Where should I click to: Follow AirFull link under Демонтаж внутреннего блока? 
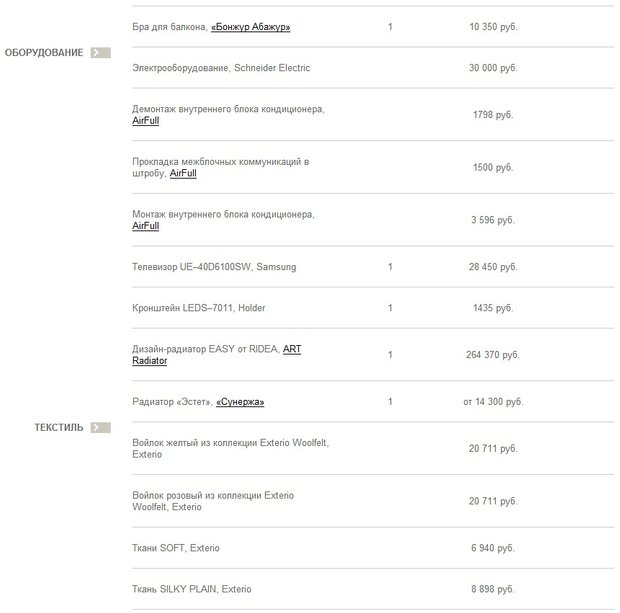(x=145, y=121)
